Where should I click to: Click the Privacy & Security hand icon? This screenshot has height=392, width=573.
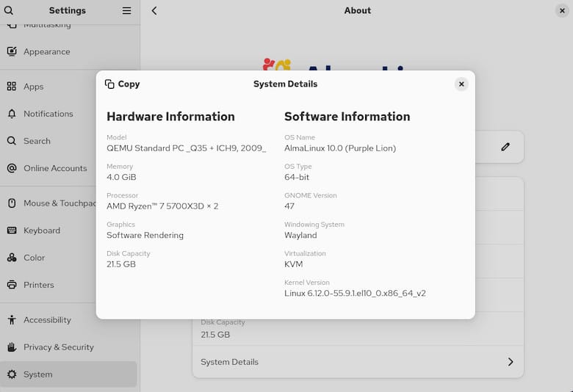[12, 347]
